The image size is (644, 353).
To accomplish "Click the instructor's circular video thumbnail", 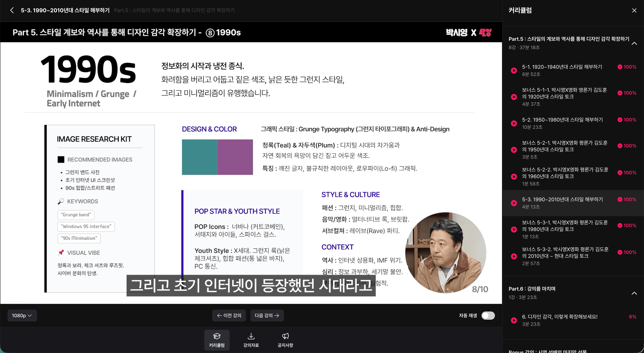I will point(446,253).
